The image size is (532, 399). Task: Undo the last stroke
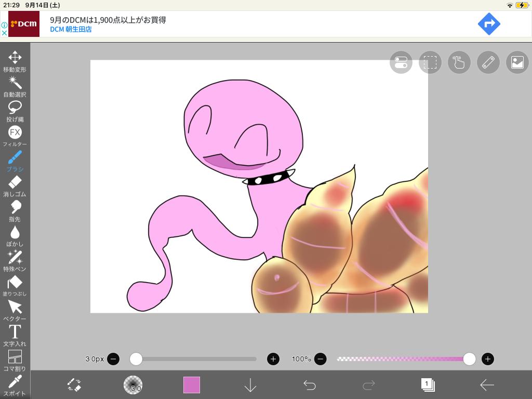pyautogui.click(x=310, y=385)
